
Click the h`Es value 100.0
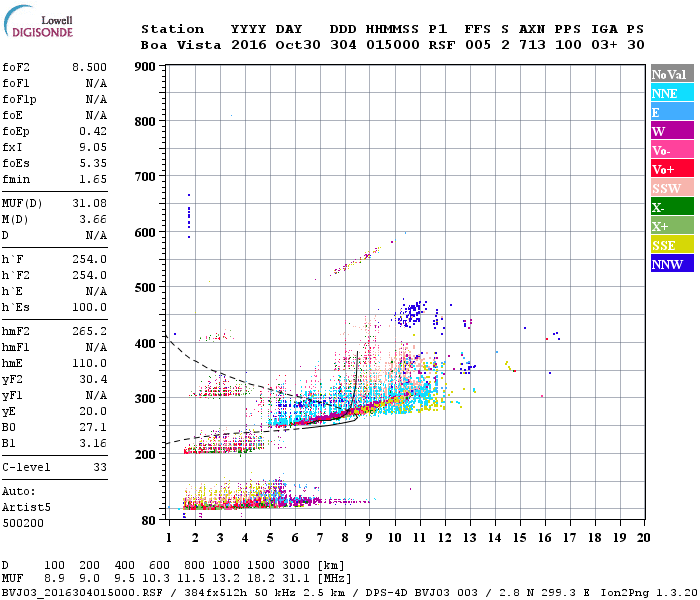(89, 308)
